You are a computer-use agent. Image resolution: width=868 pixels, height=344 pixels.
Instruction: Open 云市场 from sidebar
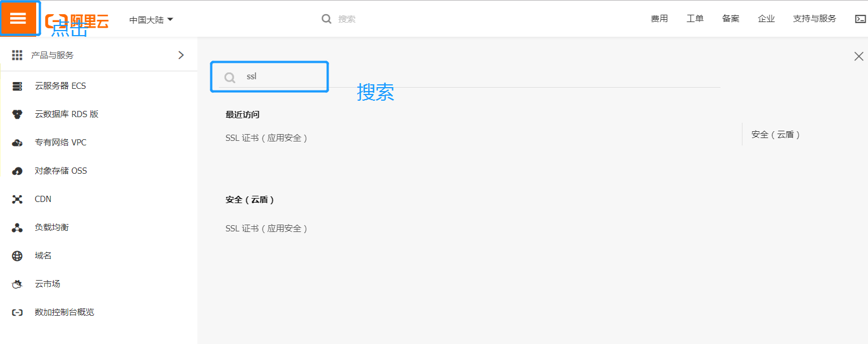click(47, 284)
